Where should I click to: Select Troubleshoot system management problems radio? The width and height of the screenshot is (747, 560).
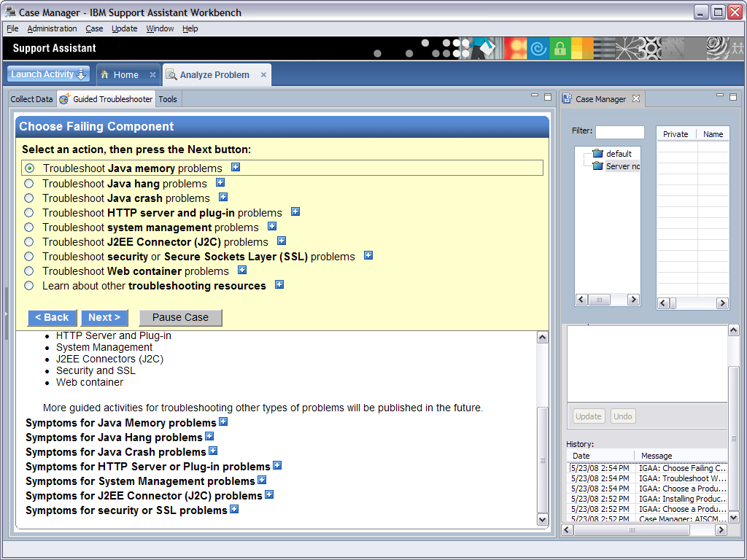tap(29, 227)
